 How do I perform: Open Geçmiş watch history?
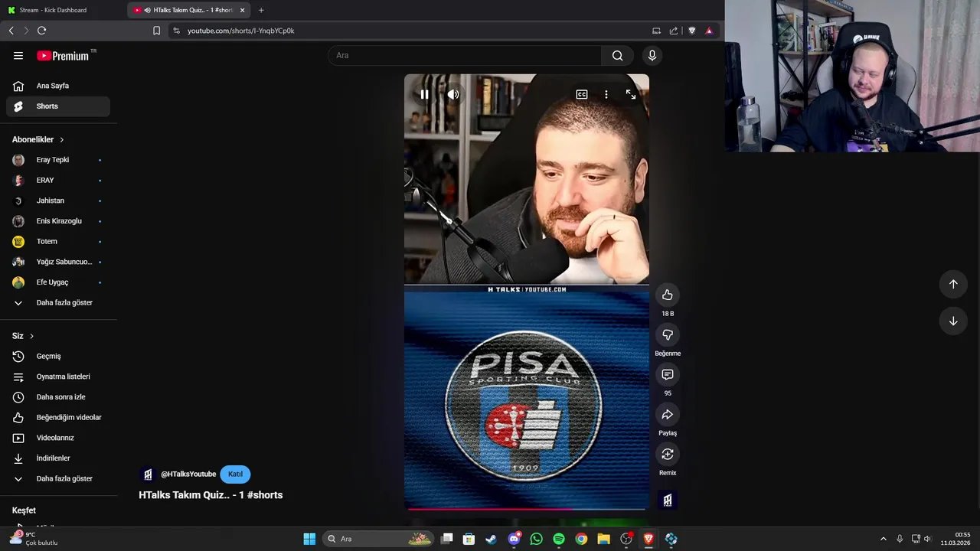click(x=58, y=357)
